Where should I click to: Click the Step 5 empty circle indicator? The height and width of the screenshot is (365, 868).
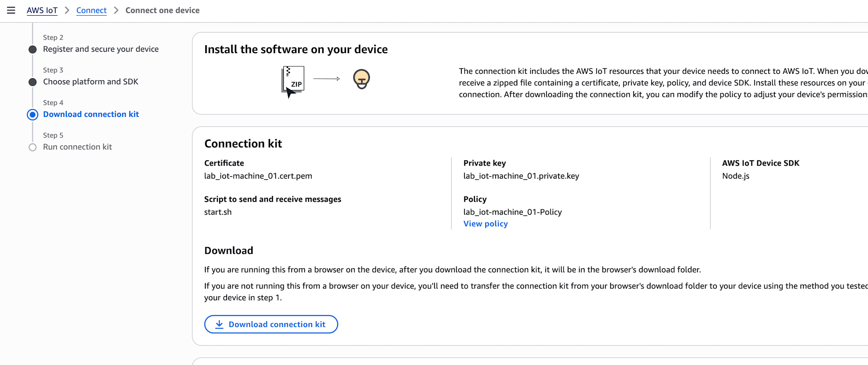(x=33, y=147)
